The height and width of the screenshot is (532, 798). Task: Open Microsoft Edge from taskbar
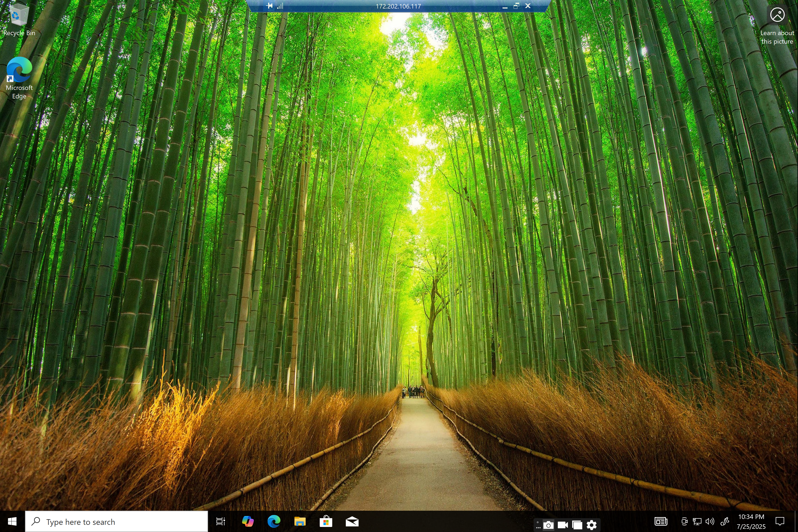[x=274, y=521]
